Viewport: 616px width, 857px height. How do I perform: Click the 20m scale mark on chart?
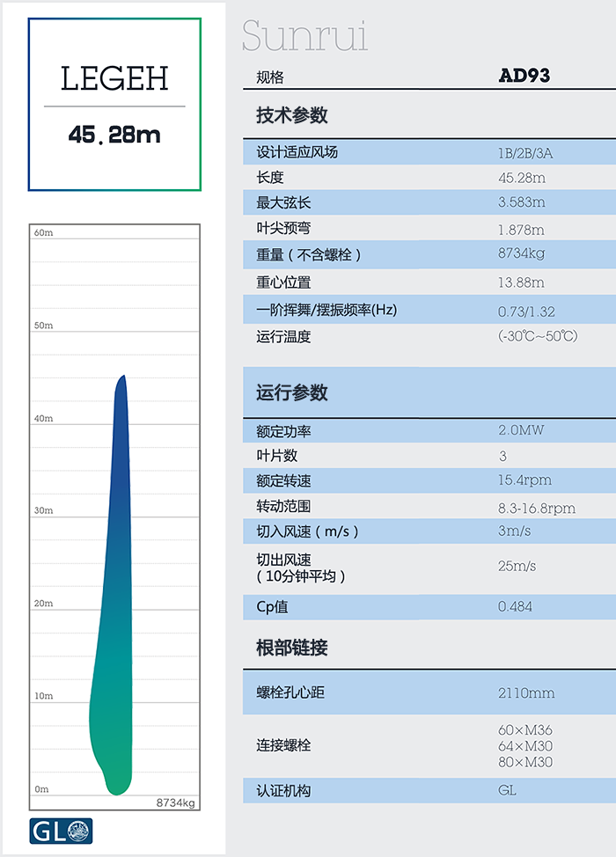(x=43, y=603)
